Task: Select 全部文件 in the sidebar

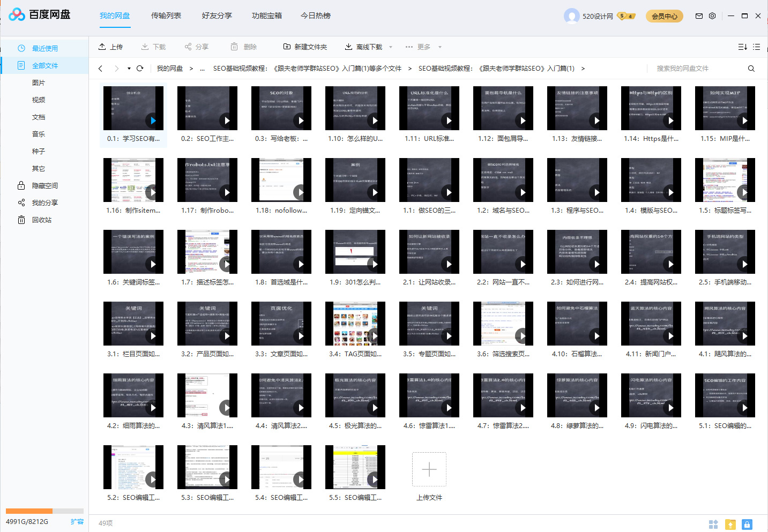Action: 44,65
